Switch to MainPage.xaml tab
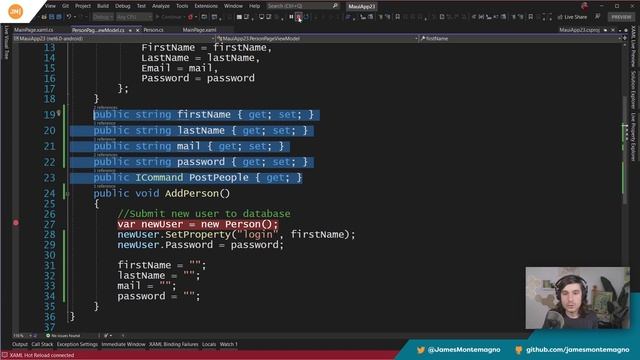The image size is (640, 360). 200,30
